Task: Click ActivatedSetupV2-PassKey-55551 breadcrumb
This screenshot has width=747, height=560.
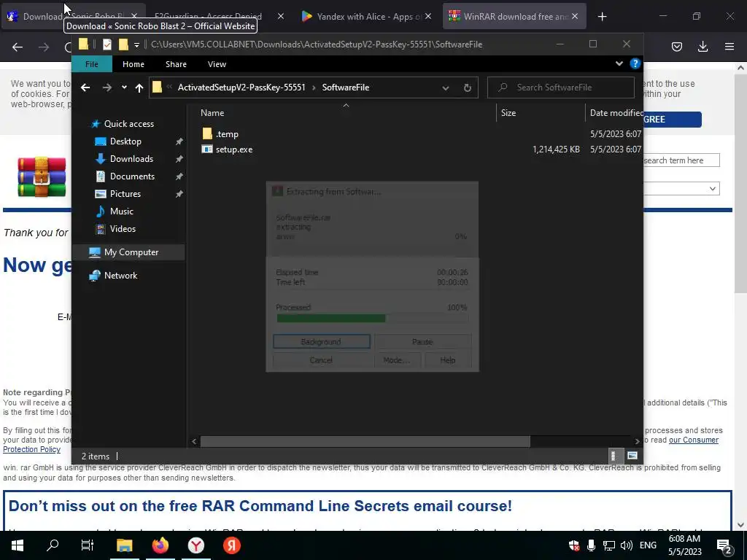Action: pos(241,87)
